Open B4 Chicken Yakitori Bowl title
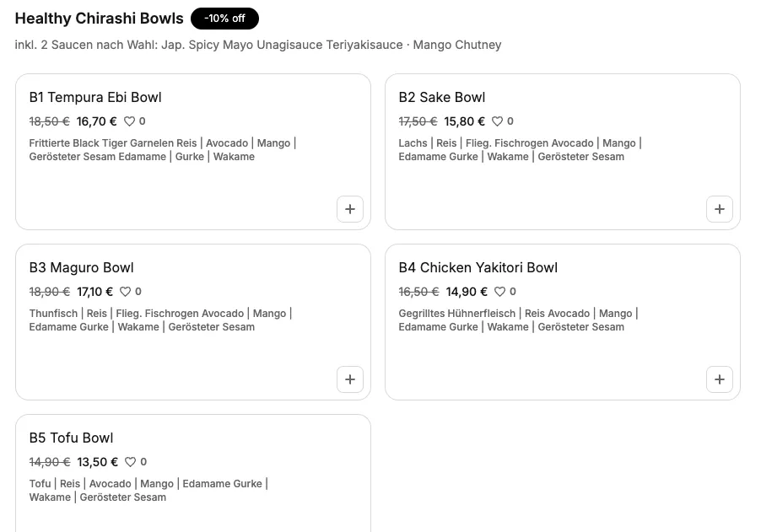 pyautogui.click(x=478, y=267)
